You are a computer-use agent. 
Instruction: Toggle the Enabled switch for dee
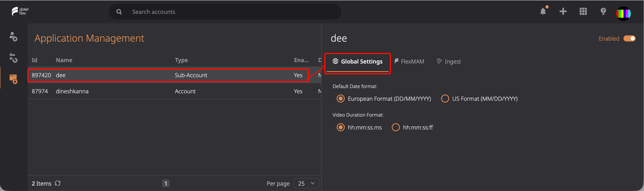(629, 38)
